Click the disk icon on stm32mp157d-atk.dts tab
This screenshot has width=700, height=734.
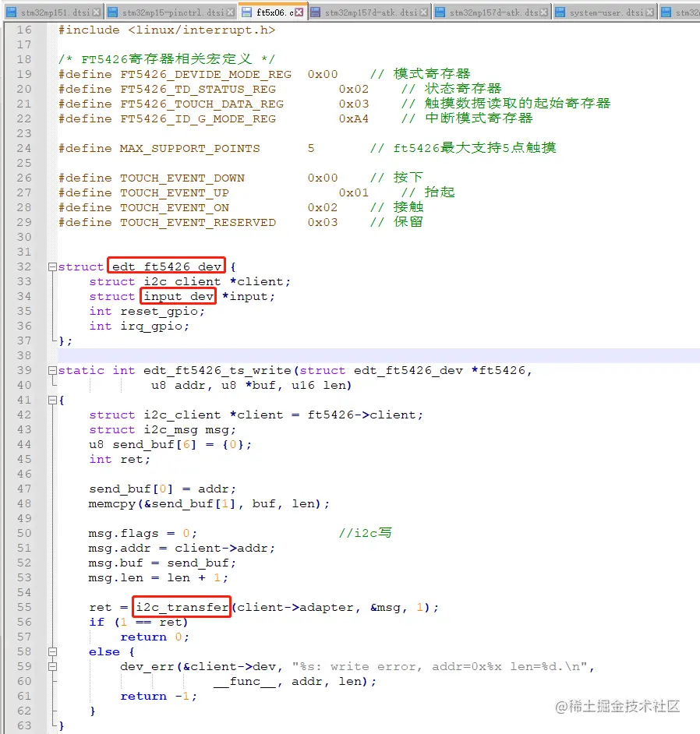tap(440, 12)
